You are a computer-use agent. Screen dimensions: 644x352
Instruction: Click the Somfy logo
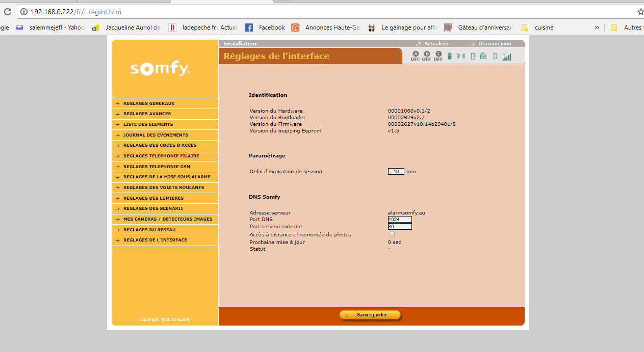(x=160, y=69)
